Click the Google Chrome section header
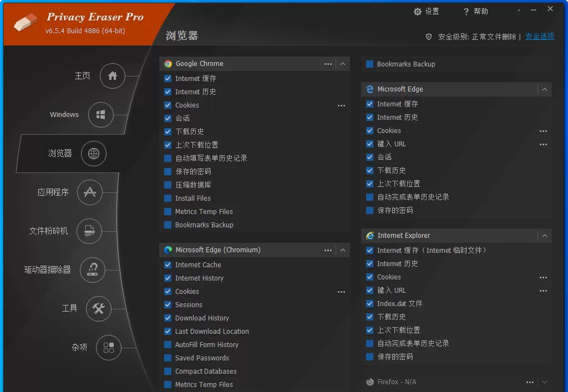The width and height of the screenshot is (568, 392). [x=255, y=64]
